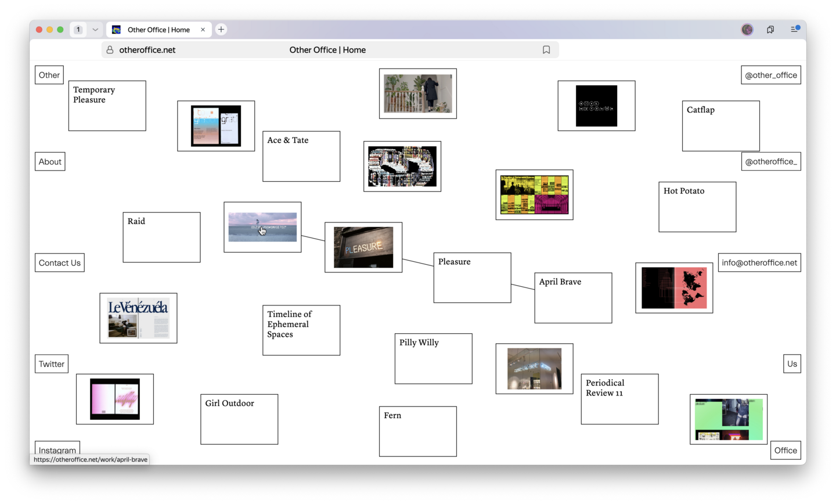Click the info@otheroffice.net email link

coord(759,262)
